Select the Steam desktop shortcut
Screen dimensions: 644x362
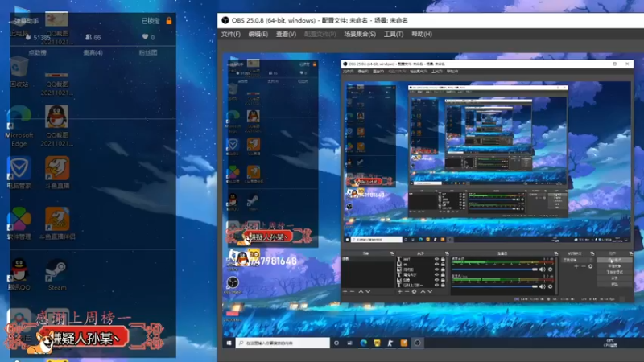(57, 274)
